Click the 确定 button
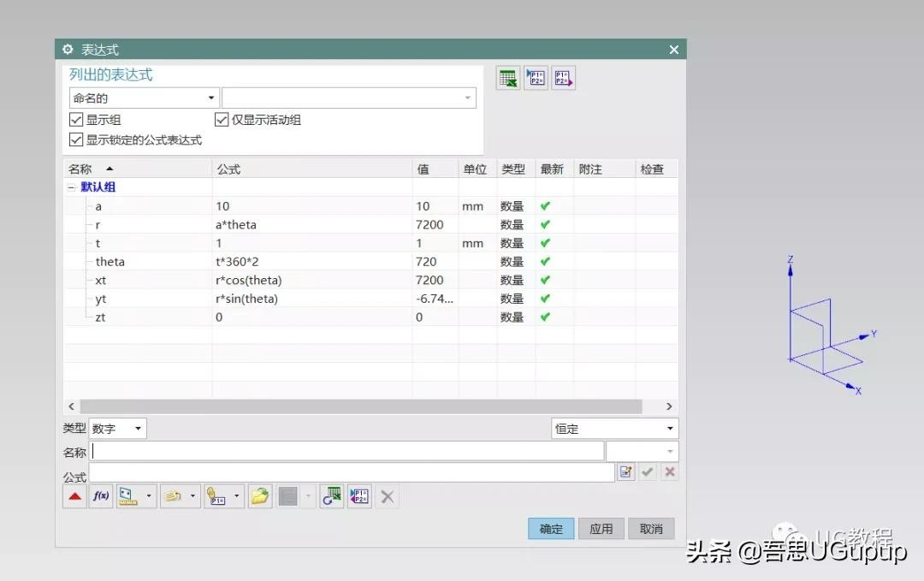The width and height of the screenshot is (924, 581). pos(551,529)
